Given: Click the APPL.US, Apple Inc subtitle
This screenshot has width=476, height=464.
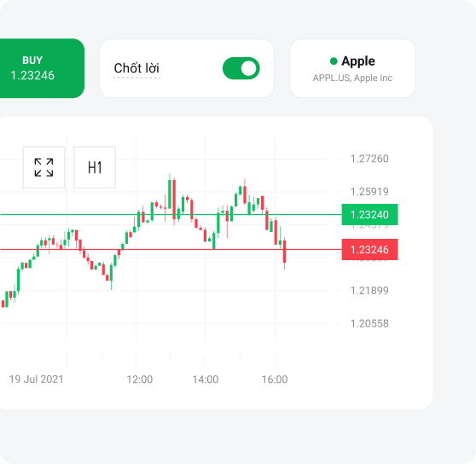Looking at the screenshot, I should coord(352,78).
